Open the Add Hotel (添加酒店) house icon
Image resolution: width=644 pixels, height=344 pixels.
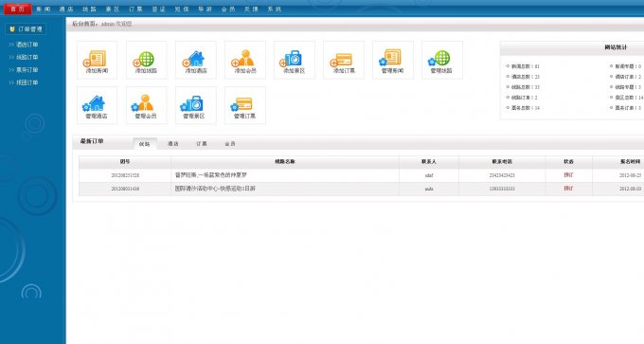[x=195, y=60]
